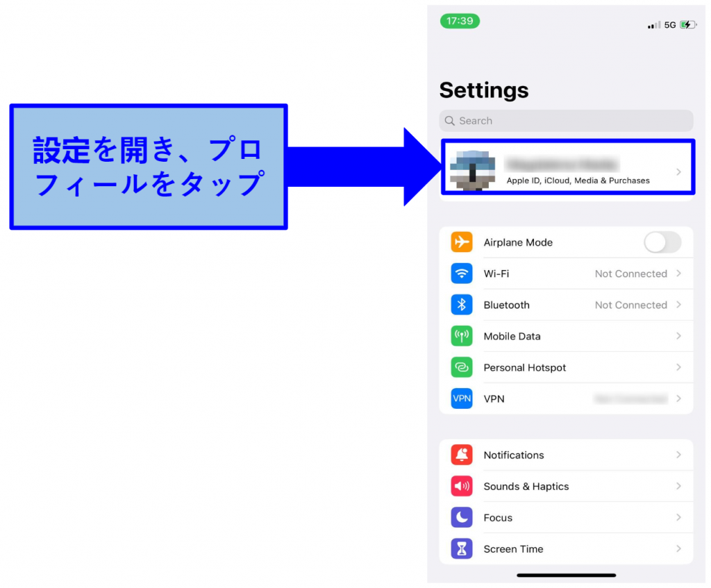
Task: Tap the blurred VPN status value
Action: click(630, 399)
